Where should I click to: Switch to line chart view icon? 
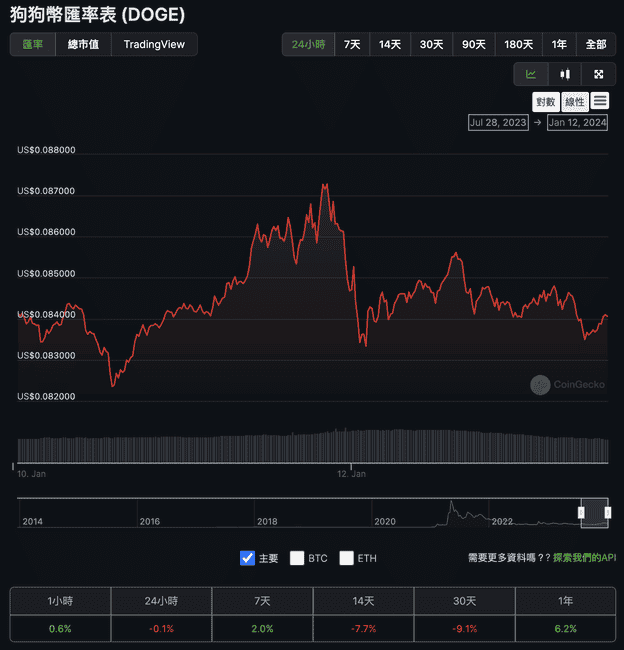pyautogui.click(x=530, y=74)
